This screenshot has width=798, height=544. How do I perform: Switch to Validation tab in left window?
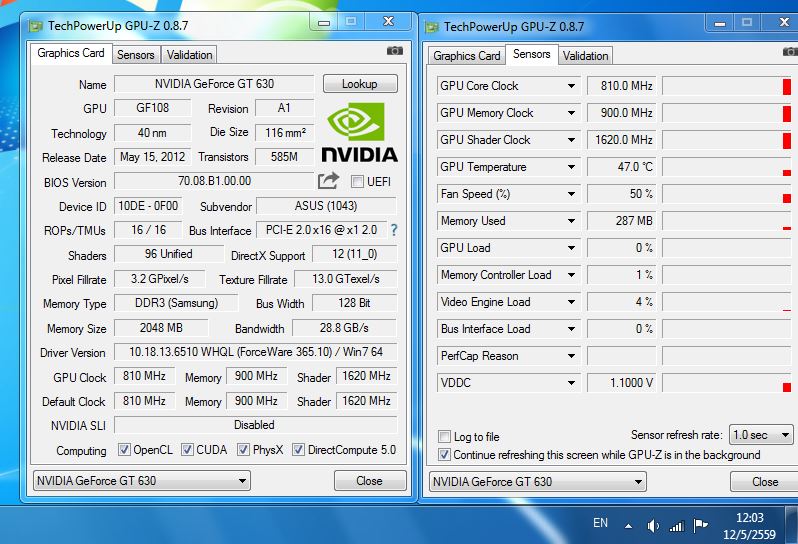point(189,55)
